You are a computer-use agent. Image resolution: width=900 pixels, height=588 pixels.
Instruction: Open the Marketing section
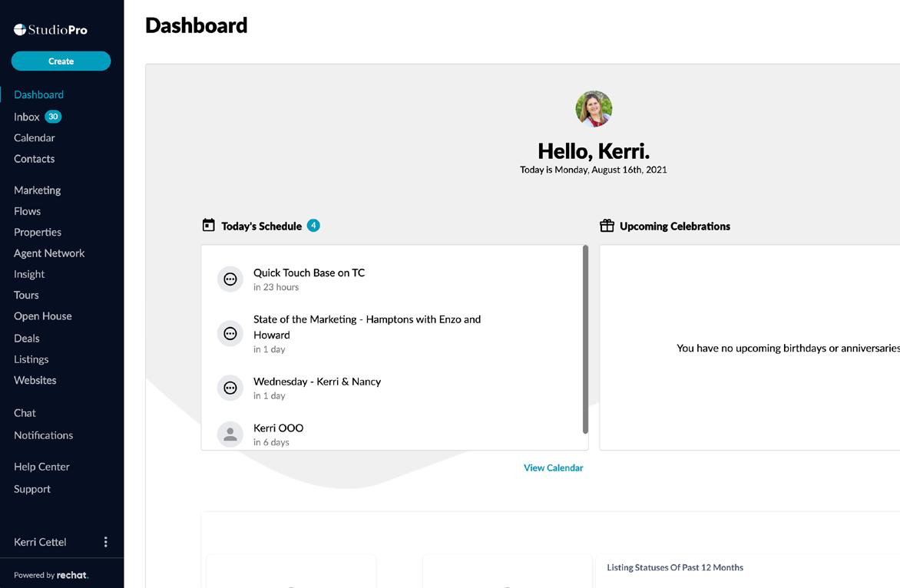[38, 190]
